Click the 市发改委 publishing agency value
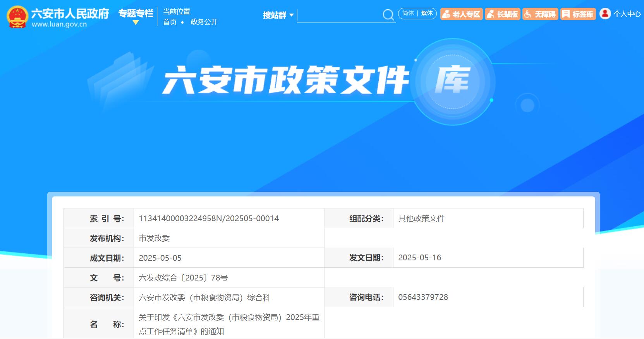Viewport: 644px width, 339px height. (154, 238)
